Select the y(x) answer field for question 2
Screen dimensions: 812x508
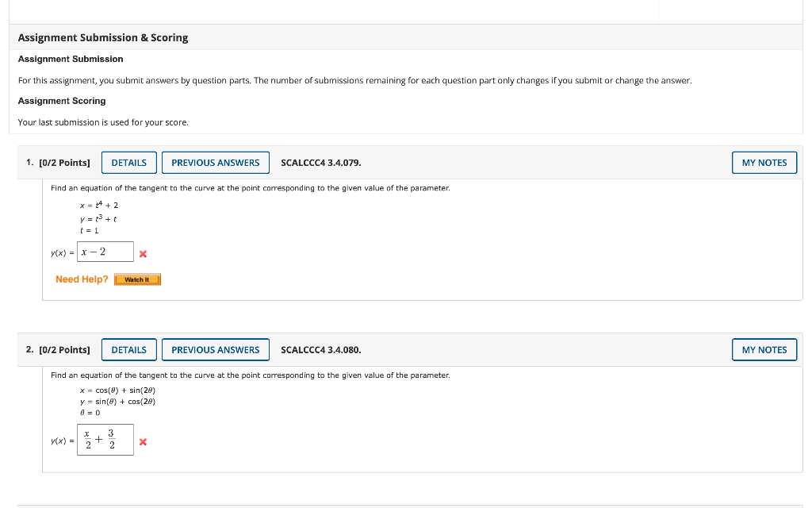pos(105,439)
